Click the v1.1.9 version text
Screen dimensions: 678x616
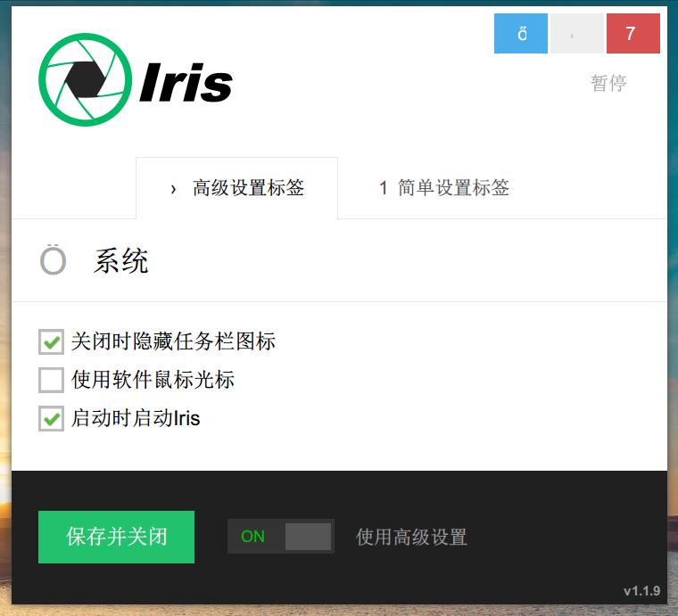(x=641, y=590)
